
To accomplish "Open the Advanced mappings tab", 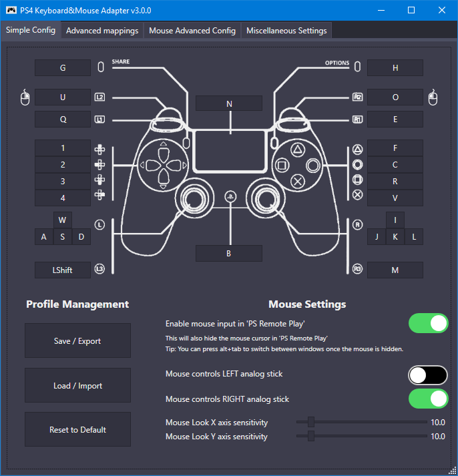I will coord(102,31).
